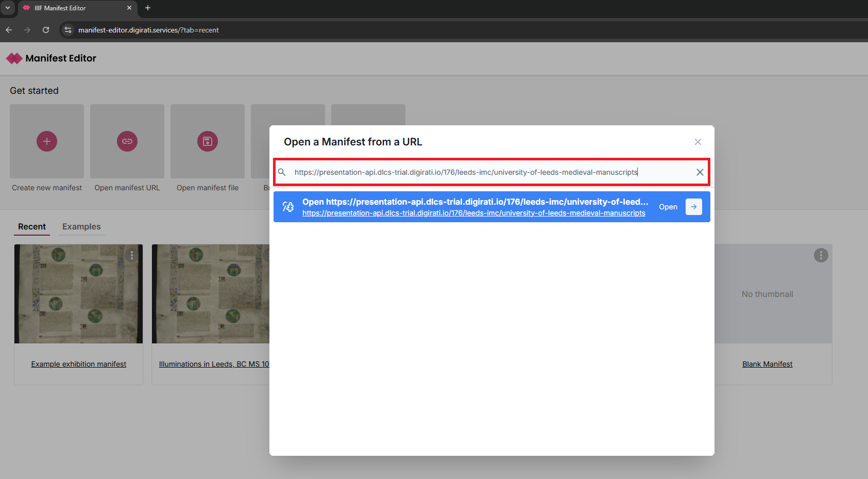Image resolution: width=868 pixels, height=479 pixels.
Task: Open the Blank Manifest options menu
Action: pyautogui.click(x=821, y=255)
